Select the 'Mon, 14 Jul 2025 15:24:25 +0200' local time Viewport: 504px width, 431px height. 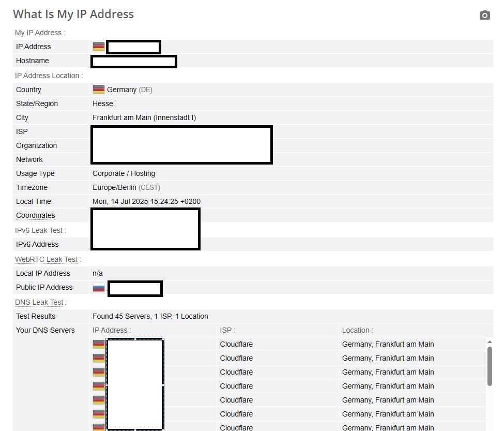tap(147, 201)
